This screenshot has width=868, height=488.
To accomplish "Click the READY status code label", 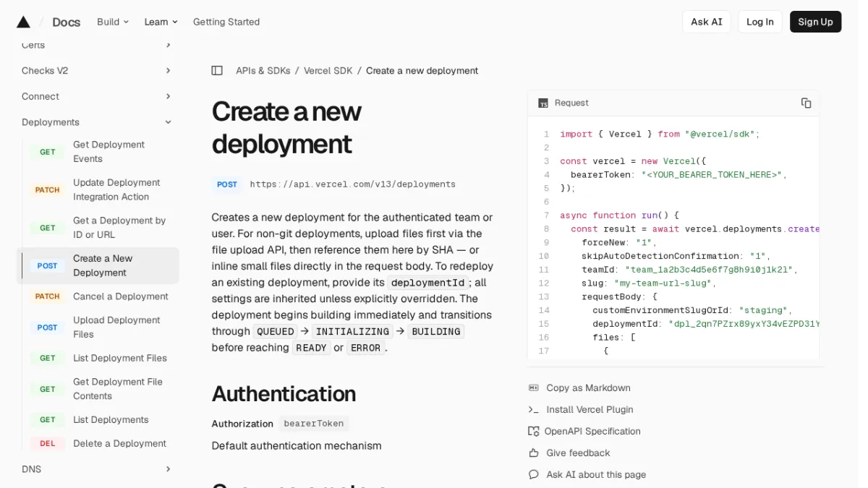I will 312,348.
